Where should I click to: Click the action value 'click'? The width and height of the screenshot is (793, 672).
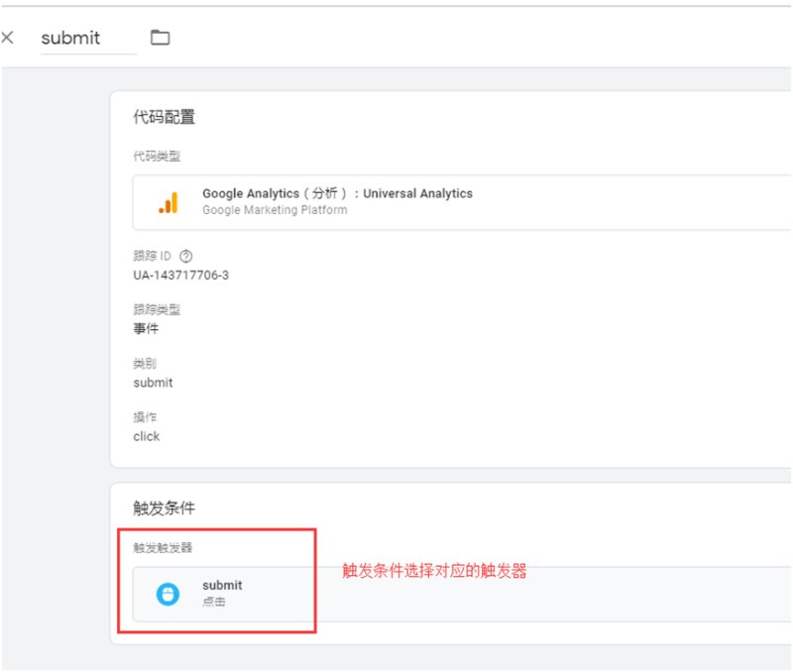coord(146,436)
